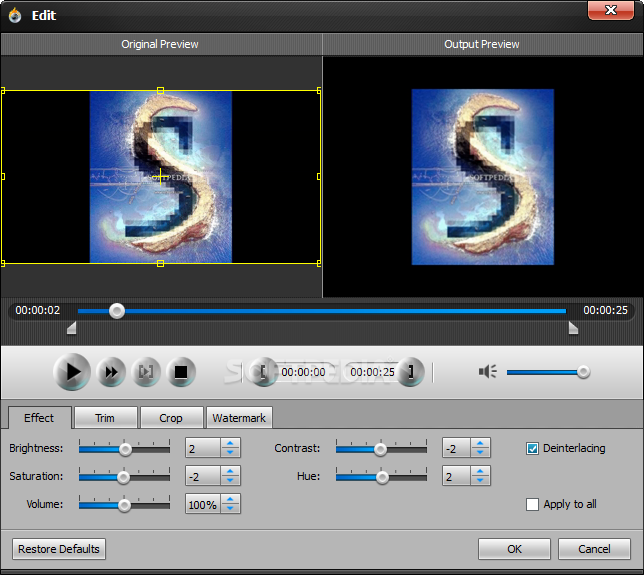Decrease Hue with the down arrow
The height and width of the screenshot is (575, 644).
pyautogui.click(x=480, y=480)
